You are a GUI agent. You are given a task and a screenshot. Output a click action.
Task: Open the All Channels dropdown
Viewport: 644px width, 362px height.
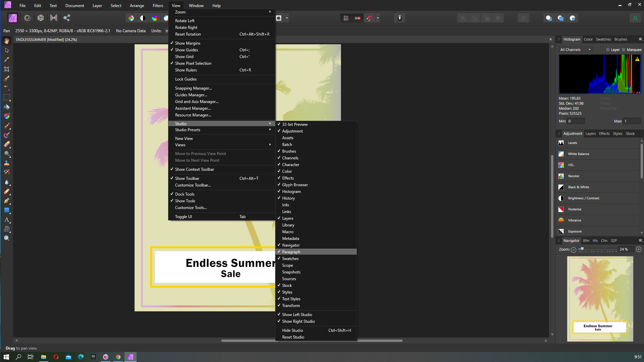tap(575, 49)
